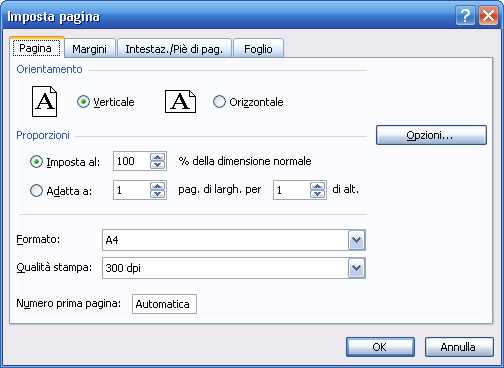Increase pages wide in Adatta a
This screenshot has width=504, height=368.
[157, 186]
